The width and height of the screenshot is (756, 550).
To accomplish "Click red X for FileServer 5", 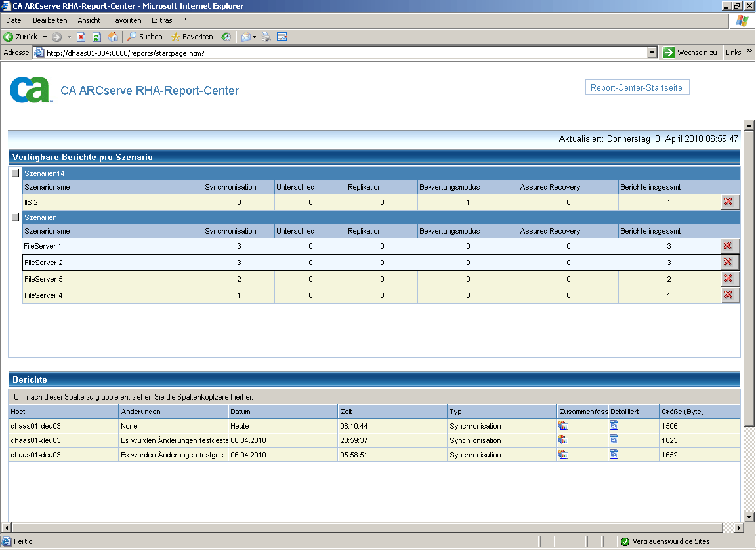I will tap(727, 278).
